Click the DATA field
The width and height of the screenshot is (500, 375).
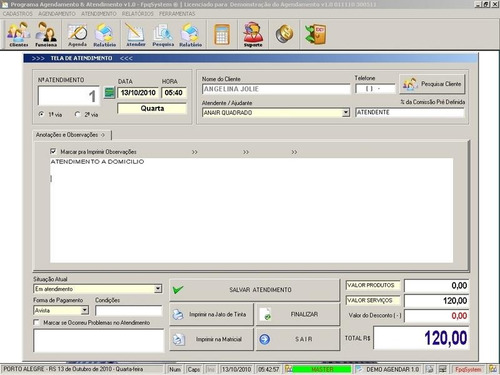(138, 93)
